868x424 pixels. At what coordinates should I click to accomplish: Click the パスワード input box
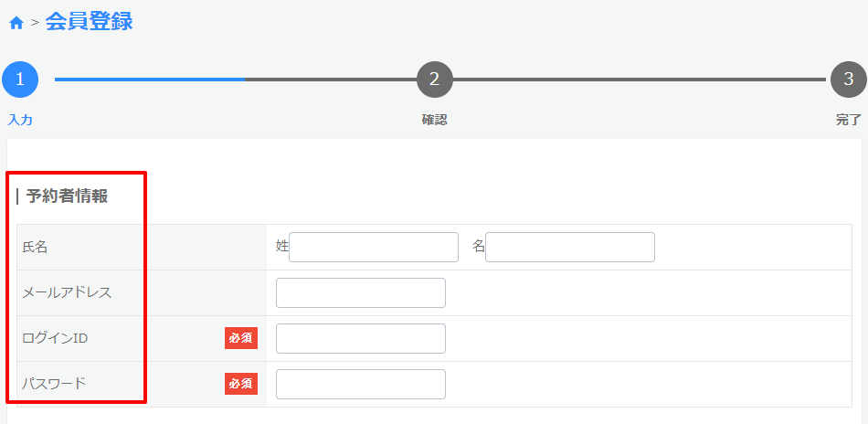point(361,384)
